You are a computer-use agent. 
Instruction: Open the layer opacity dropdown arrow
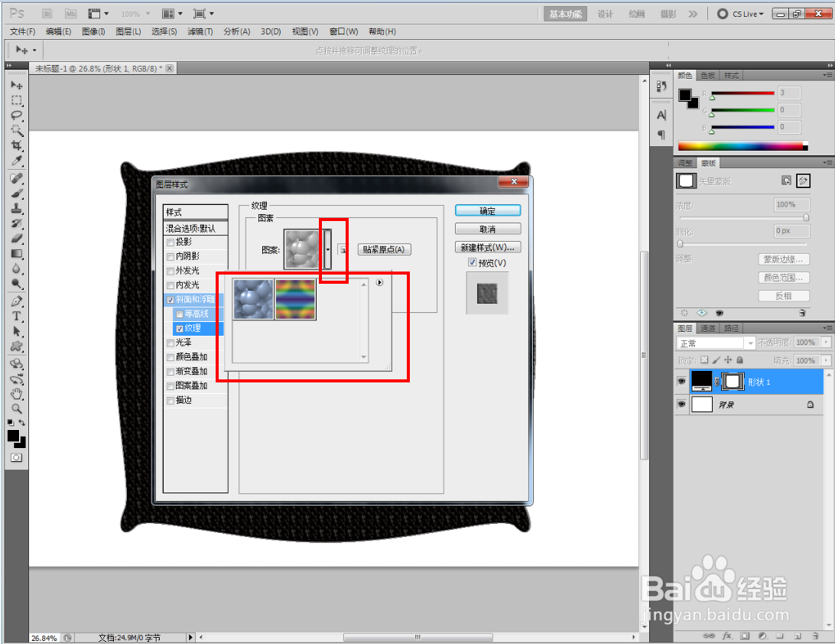point(826,343)
